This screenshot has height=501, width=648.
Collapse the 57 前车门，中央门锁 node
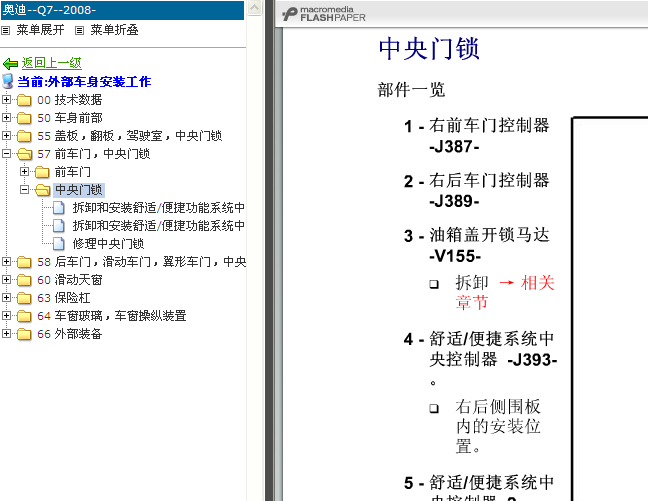(x=6, y=154)
